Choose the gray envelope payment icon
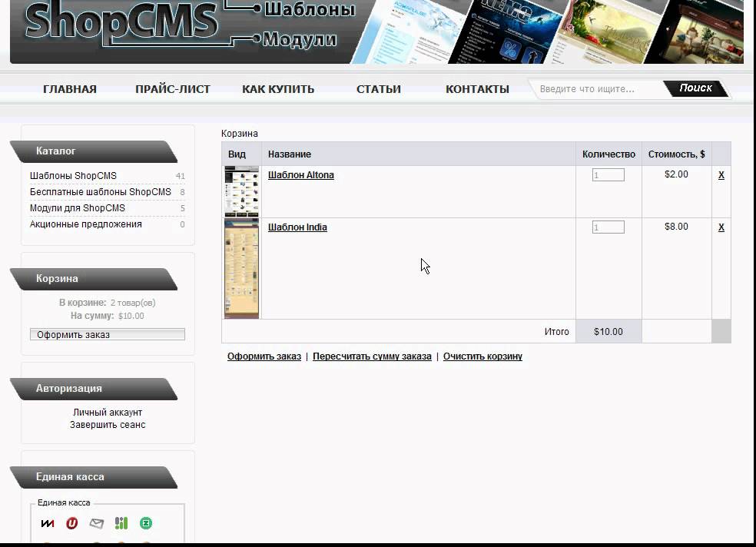Screen dimensions: 756x547 [97, 523]
